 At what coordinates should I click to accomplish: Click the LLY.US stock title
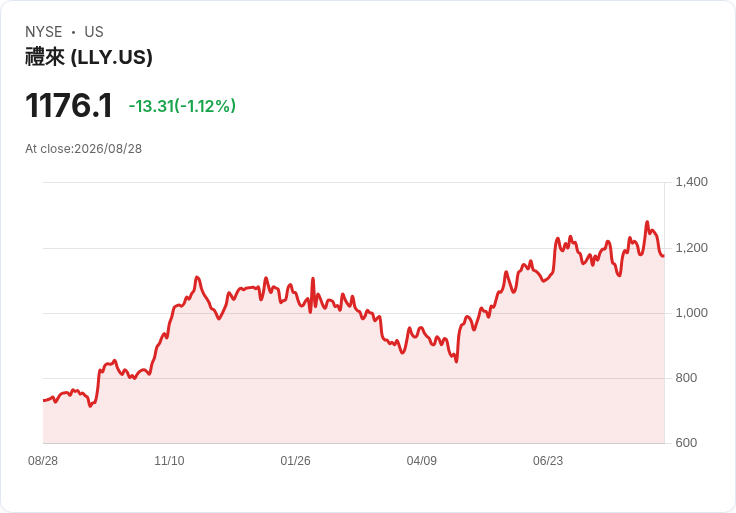pos(89,57)
